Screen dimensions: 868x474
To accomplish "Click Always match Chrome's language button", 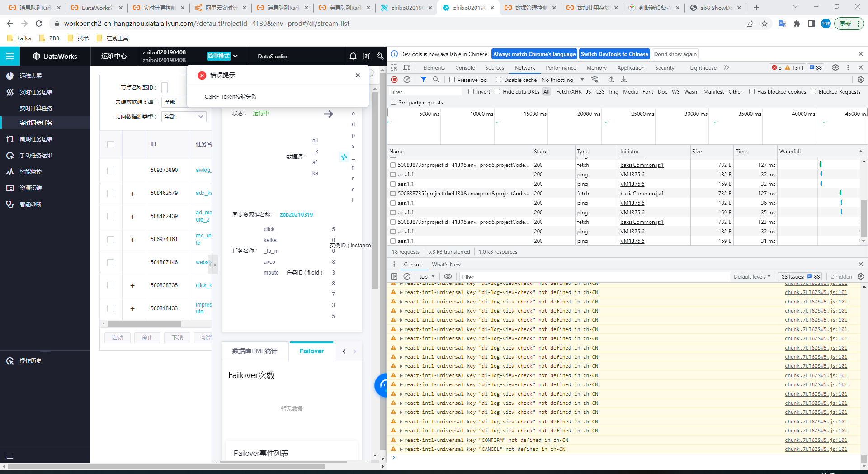I will click(534, 54).
